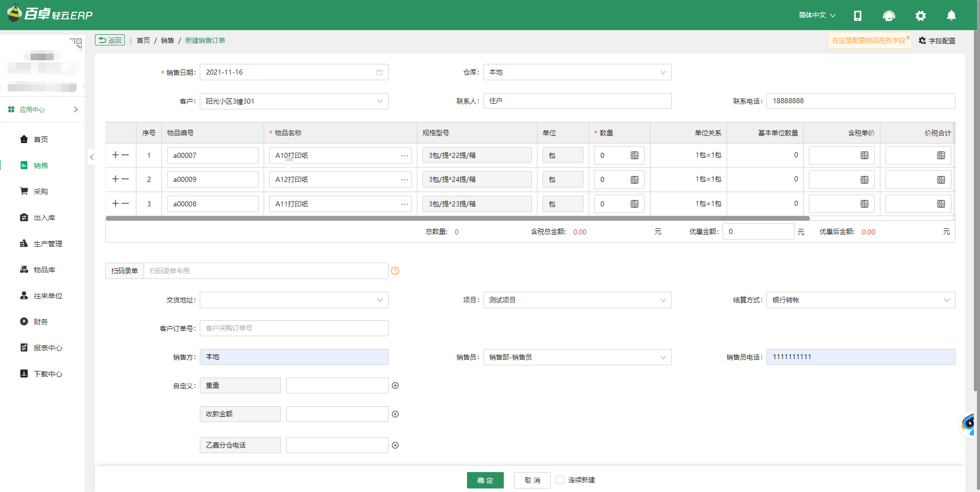The width and height of the screenshot is (980, 492).
Task: Add a row after item row 1
Action: click(115, 155)
